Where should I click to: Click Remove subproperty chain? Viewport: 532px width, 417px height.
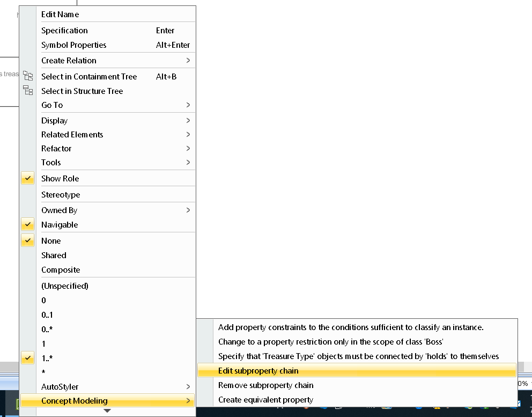pos(357,385)
